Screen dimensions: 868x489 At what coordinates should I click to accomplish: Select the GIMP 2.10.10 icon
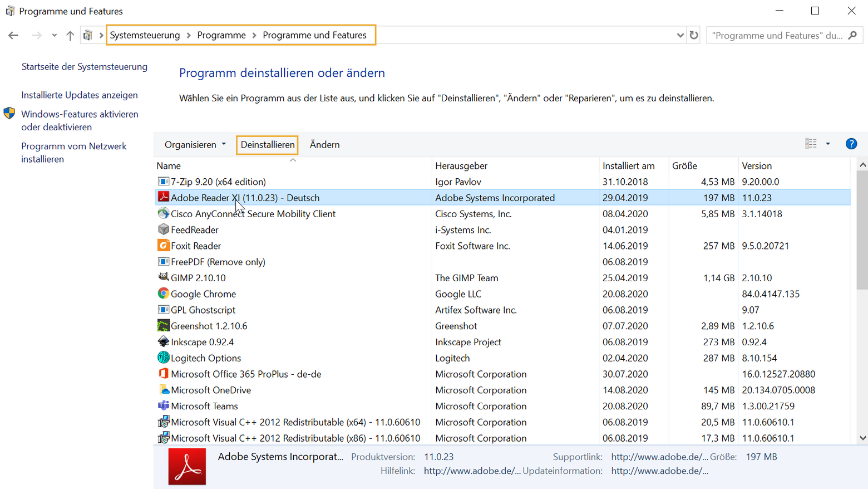tap(164, 277)
